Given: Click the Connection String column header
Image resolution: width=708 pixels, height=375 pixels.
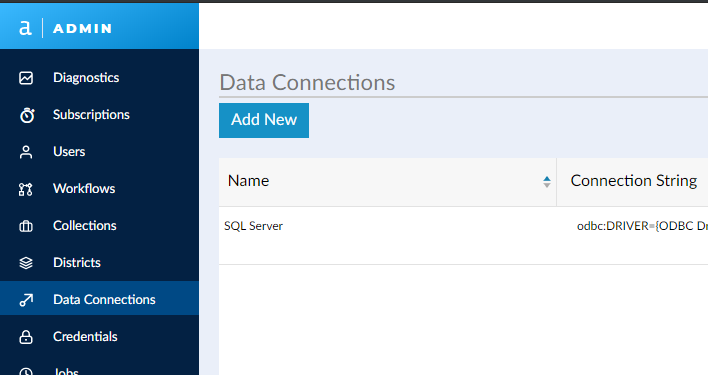Looking at the screenshot, I should pyautogui.click(x=633, y=181).
